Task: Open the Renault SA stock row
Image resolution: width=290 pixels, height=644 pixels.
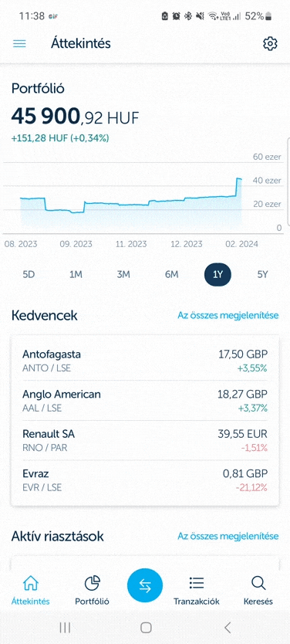Action: (x=145, y=440)
